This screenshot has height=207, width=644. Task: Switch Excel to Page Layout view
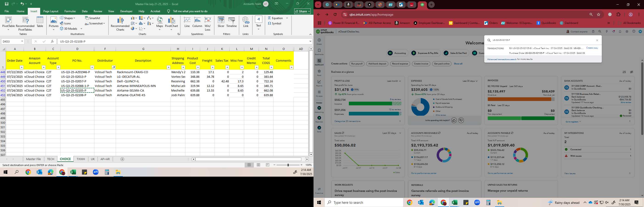258,165
